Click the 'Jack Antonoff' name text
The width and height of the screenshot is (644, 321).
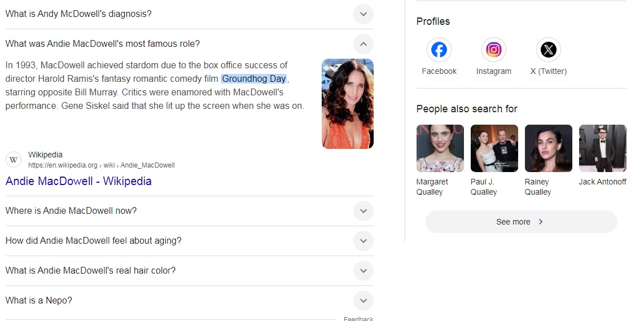click(x=603, y=182)
